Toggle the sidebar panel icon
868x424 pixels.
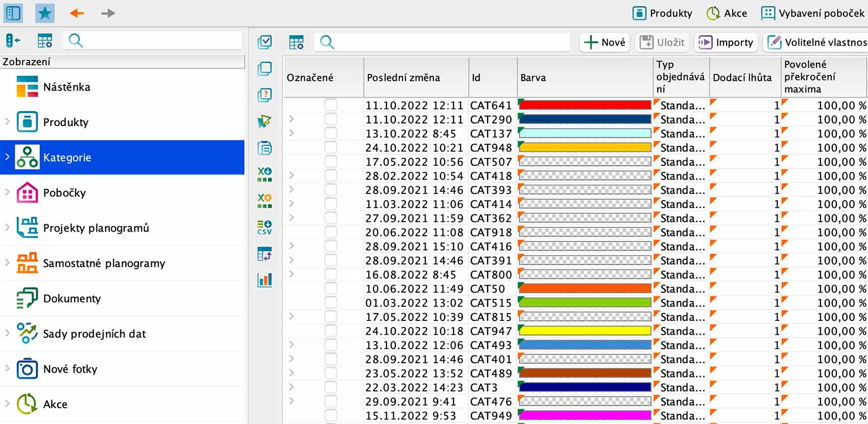pyautogui.click(x=13, y=13)
